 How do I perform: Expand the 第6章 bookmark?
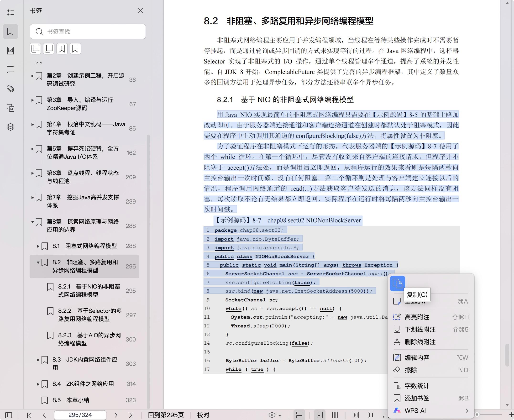[32, 173]
